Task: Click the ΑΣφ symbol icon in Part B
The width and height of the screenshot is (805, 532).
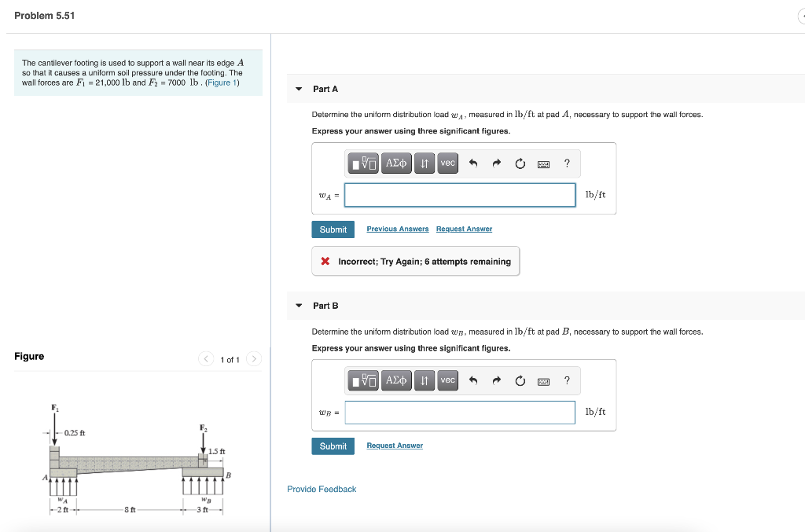Action: click(396, 380)
